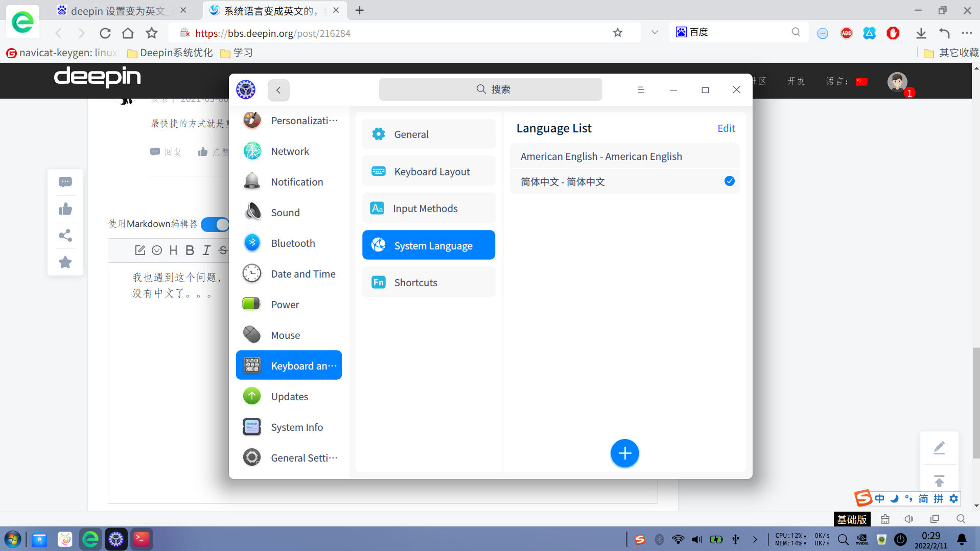Click Edit in Language List
Image resolution: width=980 pixels, height=551 pixels.
pos(726,128)
